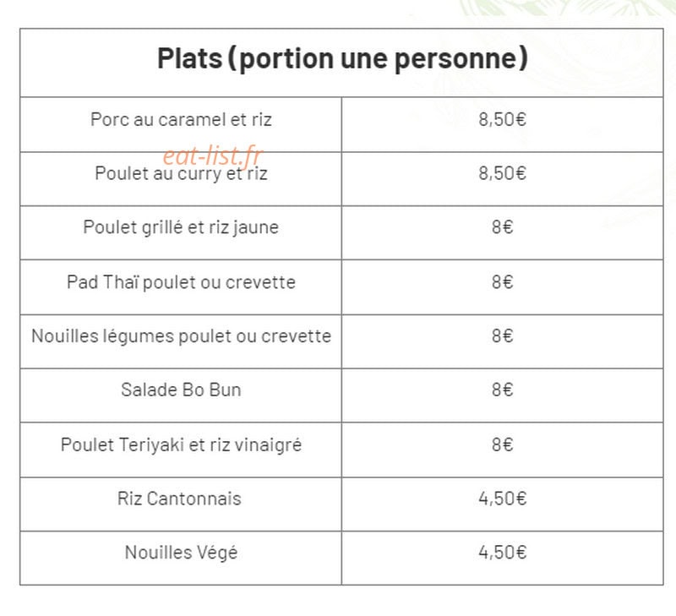Select the Riz Cantonnais dish
The image size is (676, 616).
point(179,499)
